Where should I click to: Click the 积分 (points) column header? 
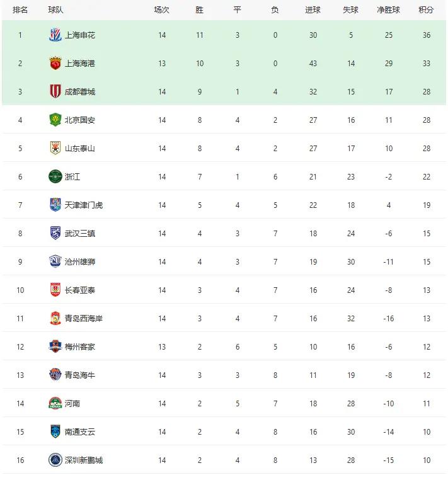[427, 10]
